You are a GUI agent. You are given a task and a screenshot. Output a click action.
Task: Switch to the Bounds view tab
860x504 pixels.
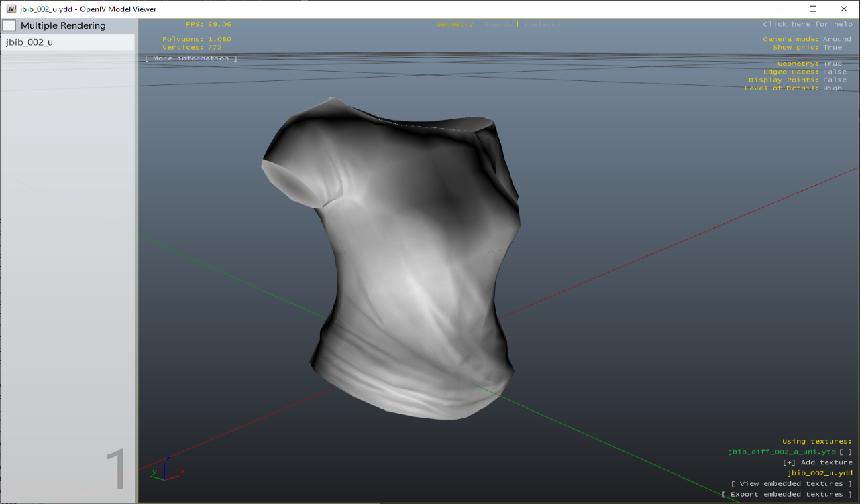(498, 24)
